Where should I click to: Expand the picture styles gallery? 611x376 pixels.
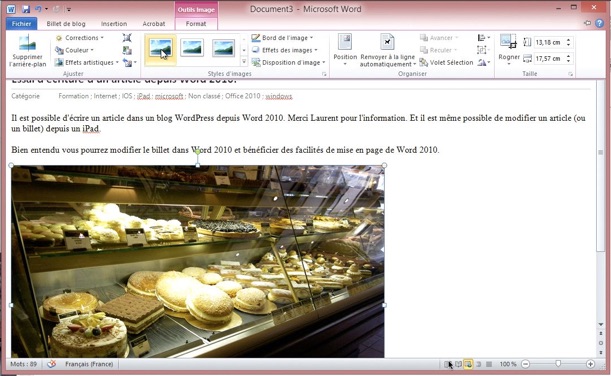[244, 62]
